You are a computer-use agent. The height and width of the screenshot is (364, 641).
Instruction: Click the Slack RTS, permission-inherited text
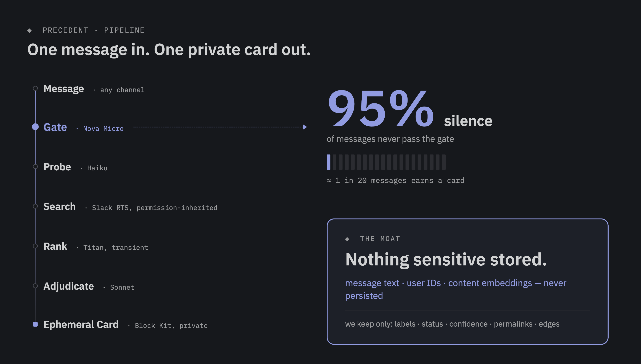coord(155,208)
